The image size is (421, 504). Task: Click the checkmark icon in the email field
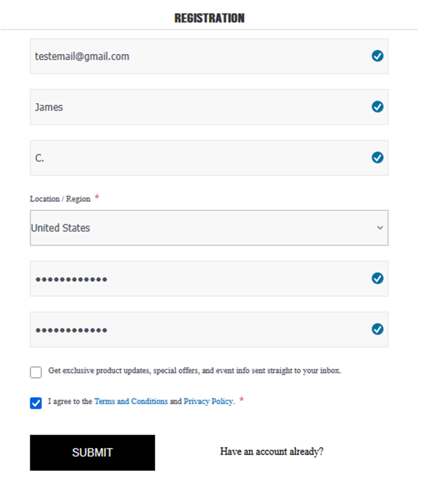pos(377,56)
